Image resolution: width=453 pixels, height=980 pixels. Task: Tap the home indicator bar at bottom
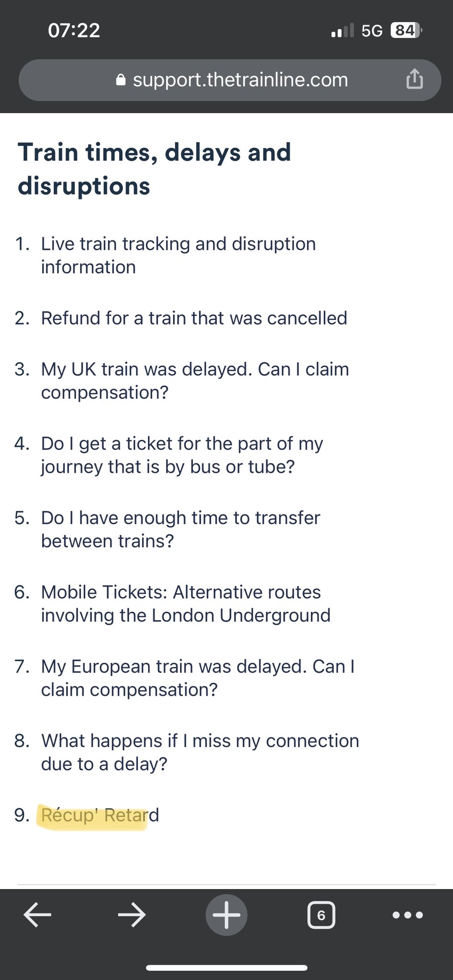coord(226,968)
